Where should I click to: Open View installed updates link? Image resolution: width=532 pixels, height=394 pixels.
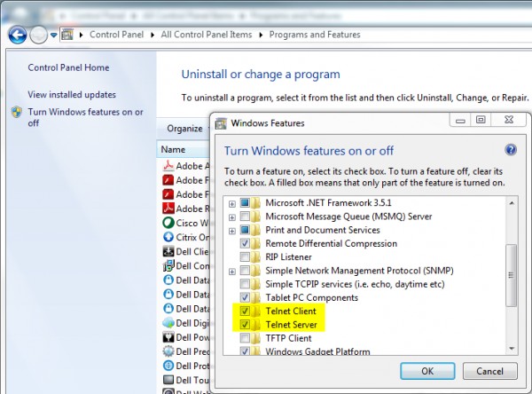72,94
